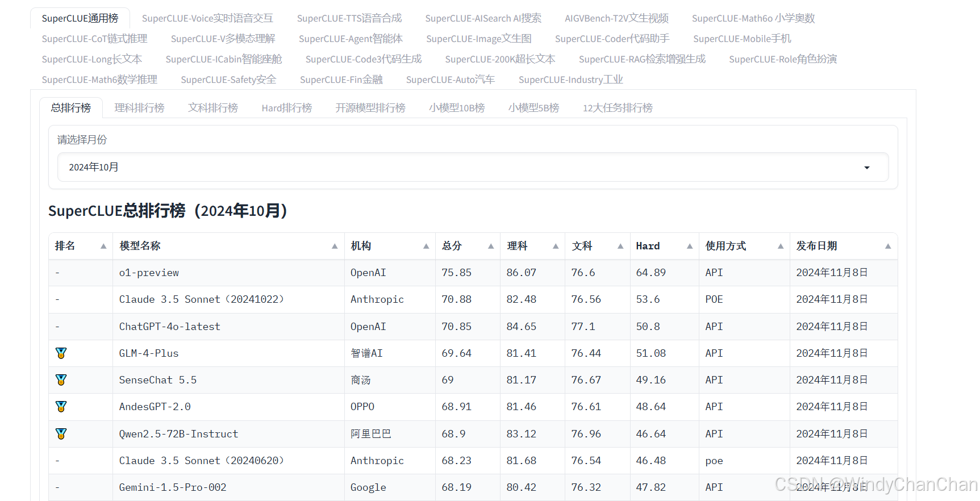Select SuperCLUE-RAG检索增强生成 tab
The height and width of the screenshot is (501, 980).
pos(642,59)
